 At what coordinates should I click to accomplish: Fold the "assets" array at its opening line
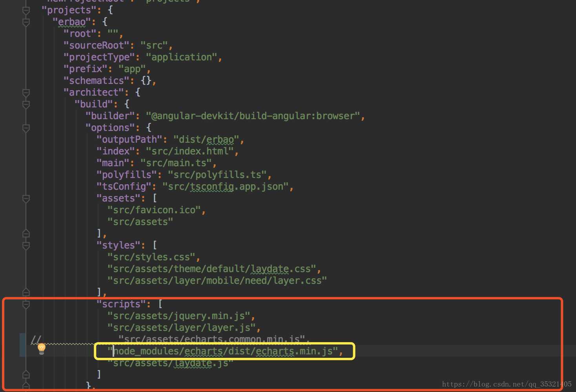(26, 199)
